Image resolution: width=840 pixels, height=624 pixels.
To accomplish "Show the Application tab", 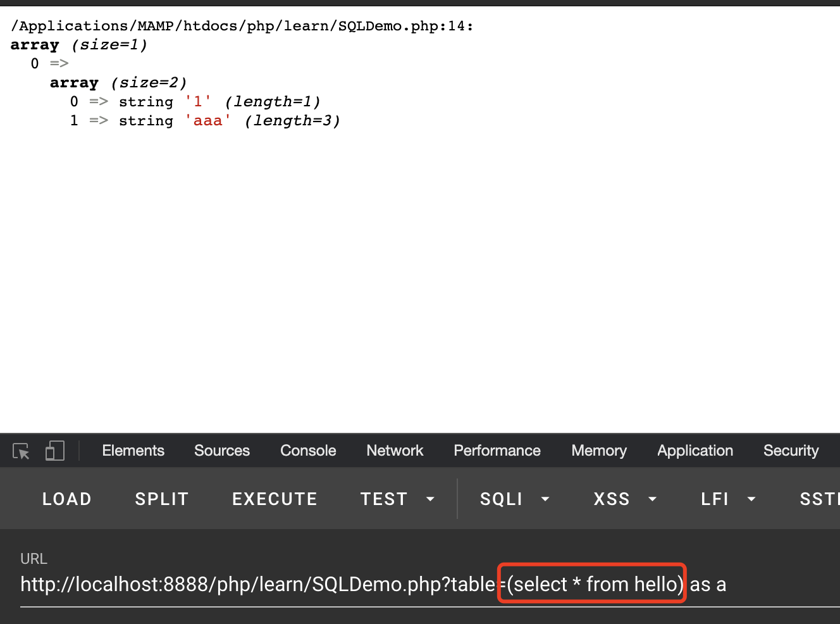I will 695,451.
